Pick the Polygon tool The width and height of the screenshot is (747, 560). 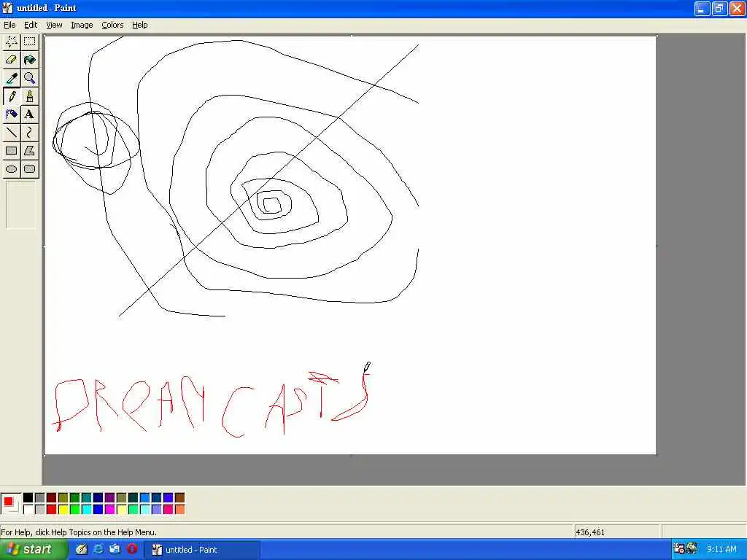[x=29, y=151]
